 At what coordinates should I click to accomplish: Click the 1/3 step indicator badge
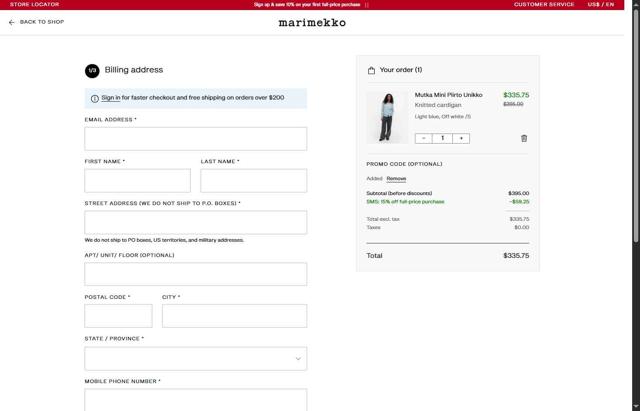tap(92, 71)
